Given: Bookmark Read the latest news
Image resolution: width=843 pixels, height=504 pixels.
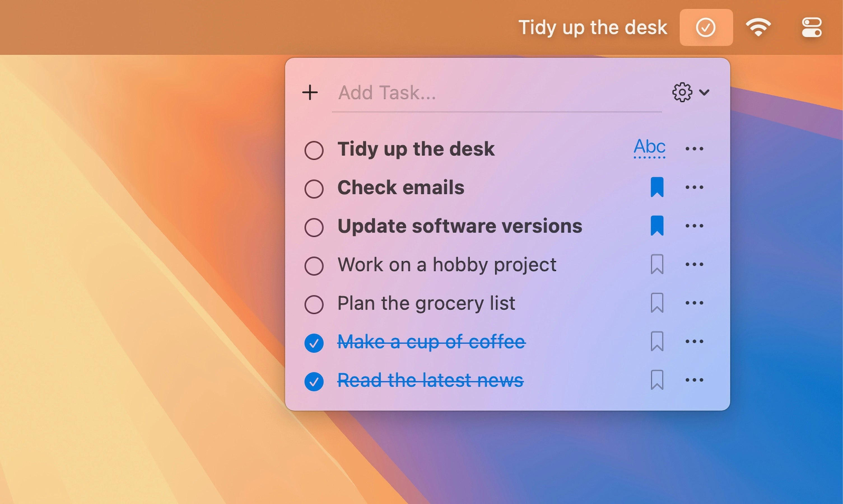Looking at the screenshot, I should pyautogui.click(x=657, y=380).
